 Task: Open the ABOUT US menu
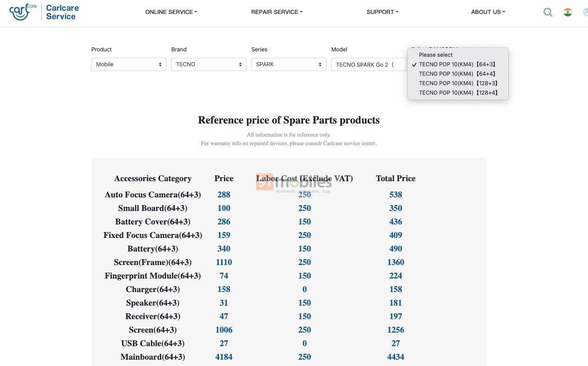pos(488,12)
